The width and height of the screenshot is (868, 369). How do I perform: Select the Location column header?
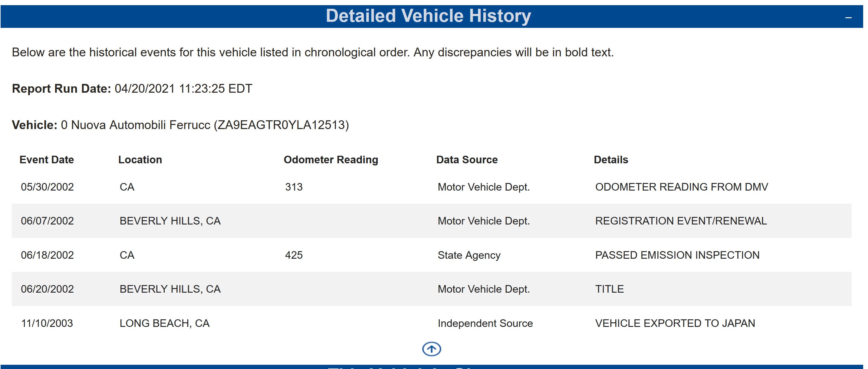140,160
